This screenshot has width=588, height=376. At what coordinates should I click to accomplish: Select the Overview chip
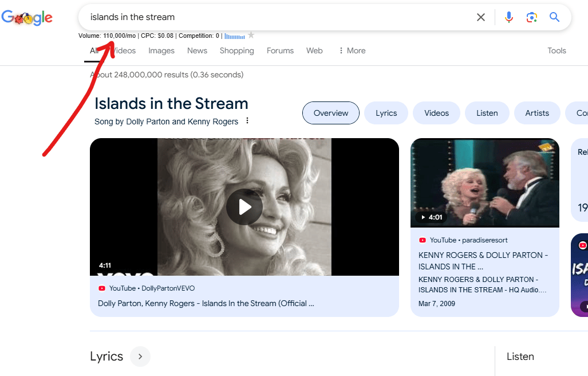point(331,113)
